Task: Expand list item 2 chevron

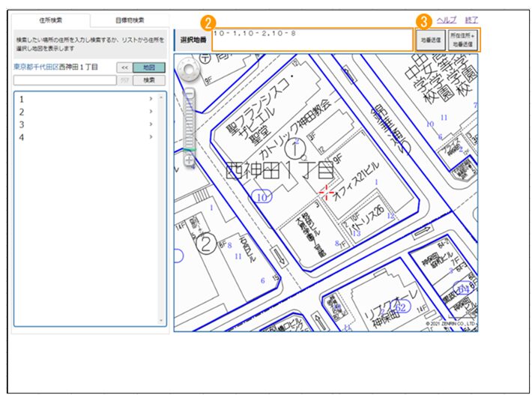Action: click(x=151, y=112)
